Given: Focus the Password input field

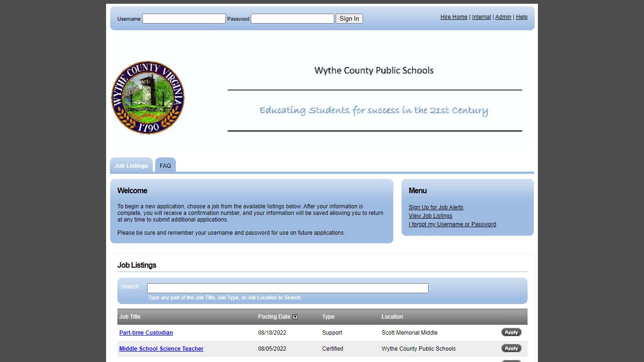Looking at the screenshot, I should coord(292,19).
